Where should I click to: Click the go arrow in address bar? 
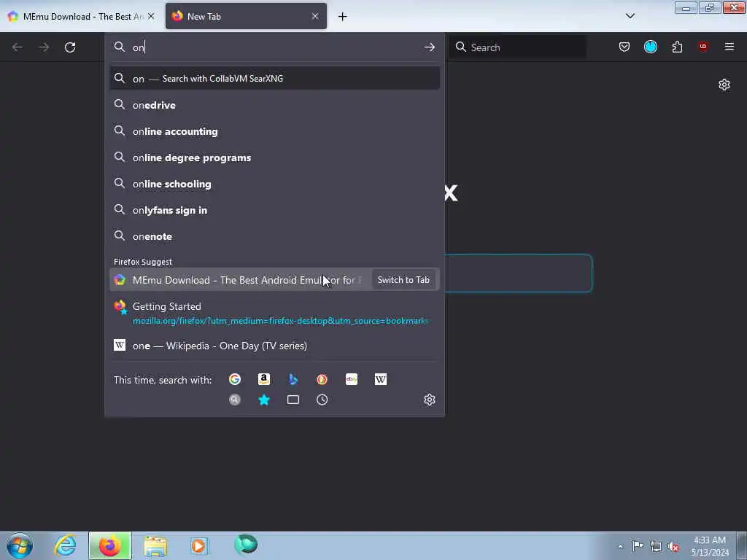click(429, 47)
